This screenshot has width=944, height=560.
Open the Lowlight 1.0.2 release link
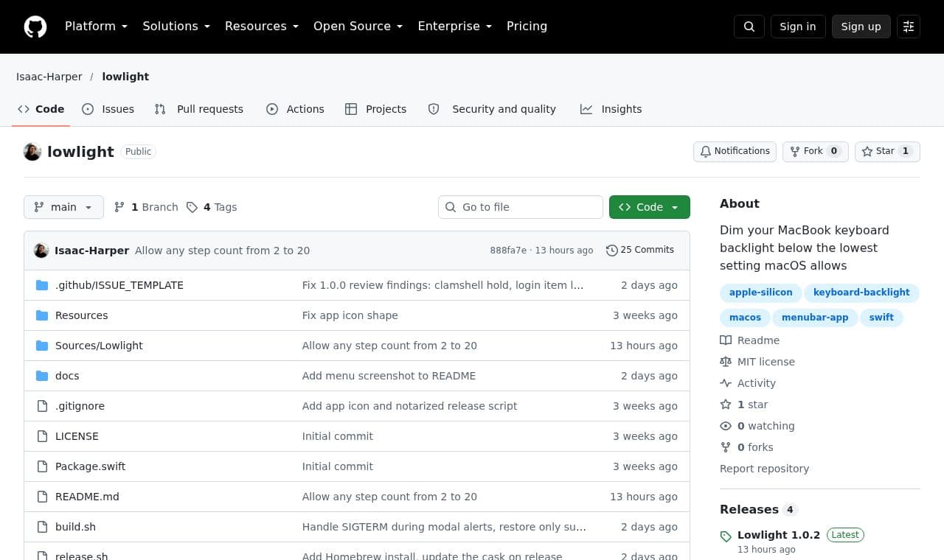tap(779, 535)
